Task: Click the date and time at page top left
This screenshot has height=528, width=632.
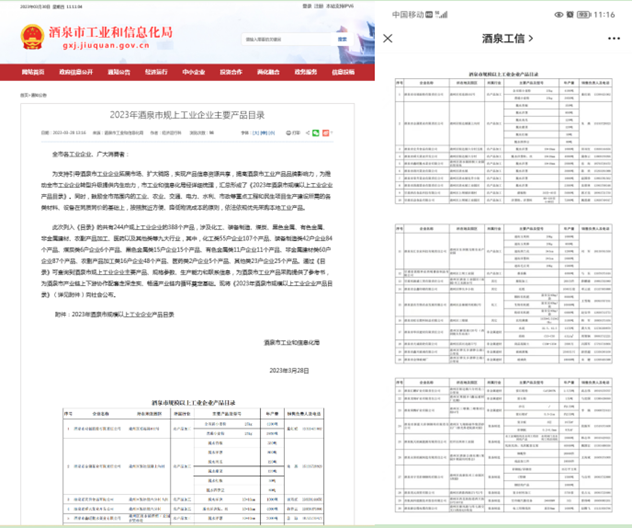Action: click(51, 6)
